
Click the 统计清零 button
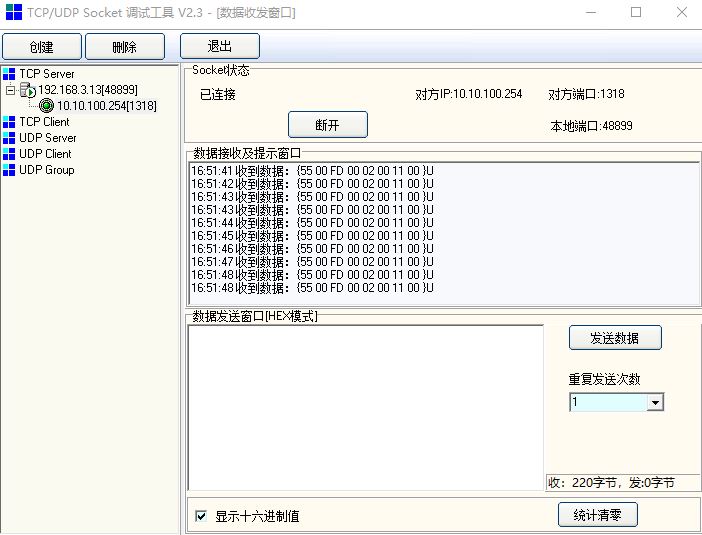point(598,515)
